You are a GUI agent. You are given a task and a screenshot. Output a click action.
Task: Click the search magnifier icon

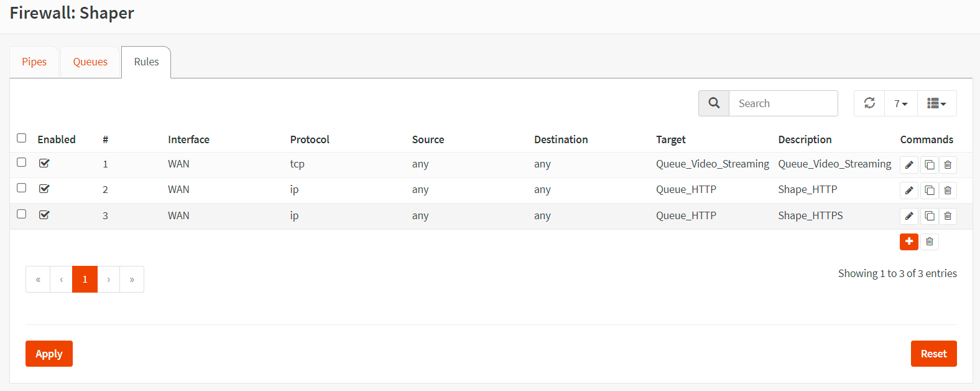(714, 103)
